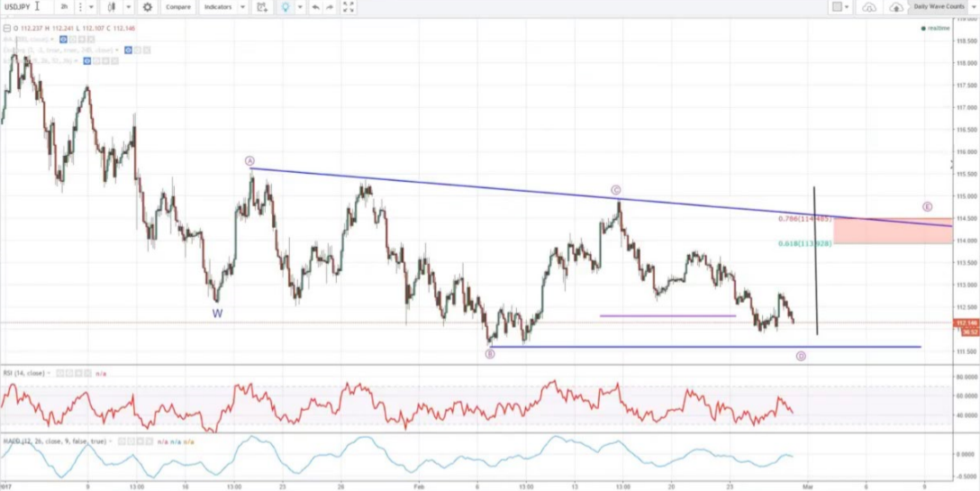This screenshot has width=980, height=491.
Task: Click the undo arrow in toolbar
Action: 314,7
